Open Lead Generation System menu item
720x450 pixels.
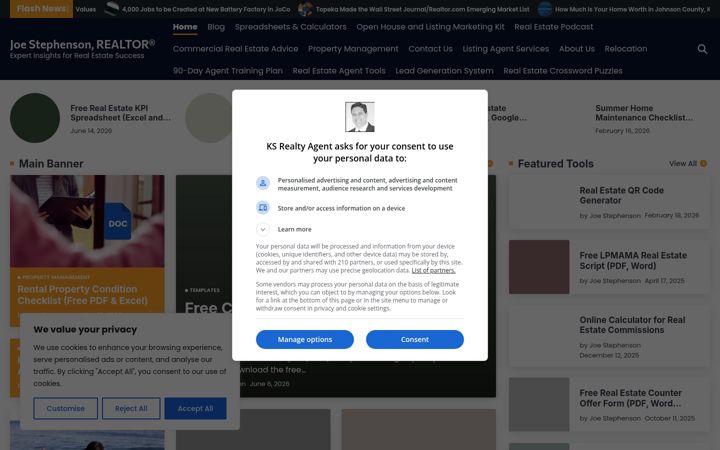click(x=444, y=71)
